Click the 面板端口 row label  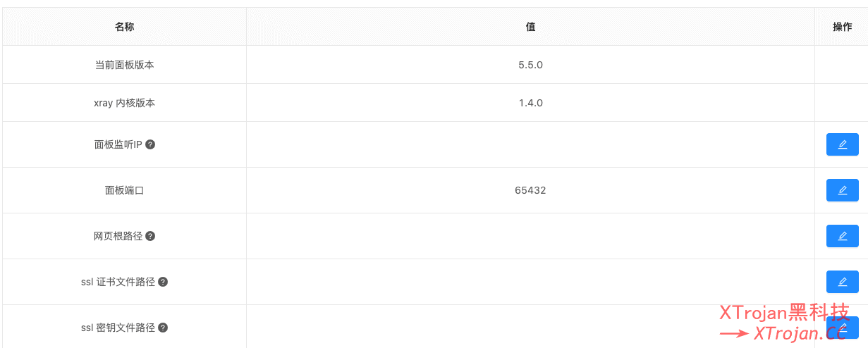(x=125, y=190)
